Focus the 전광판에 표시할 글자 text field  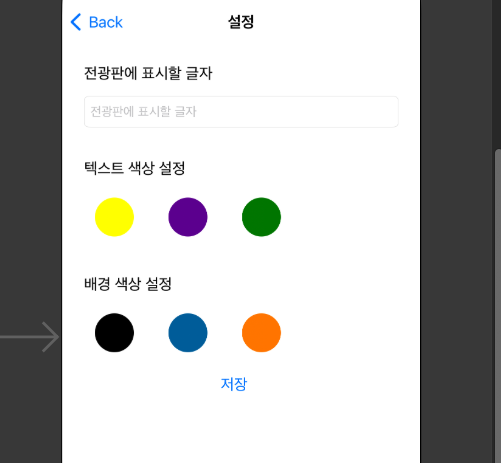(241, 112)
